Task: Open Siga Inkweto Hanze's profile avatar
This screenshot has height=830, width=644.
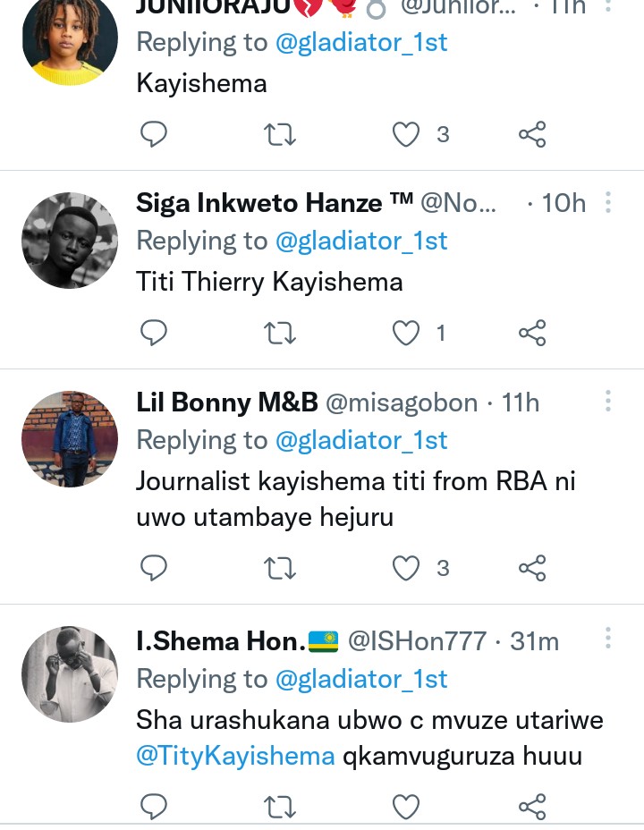Action: point(70,240)
